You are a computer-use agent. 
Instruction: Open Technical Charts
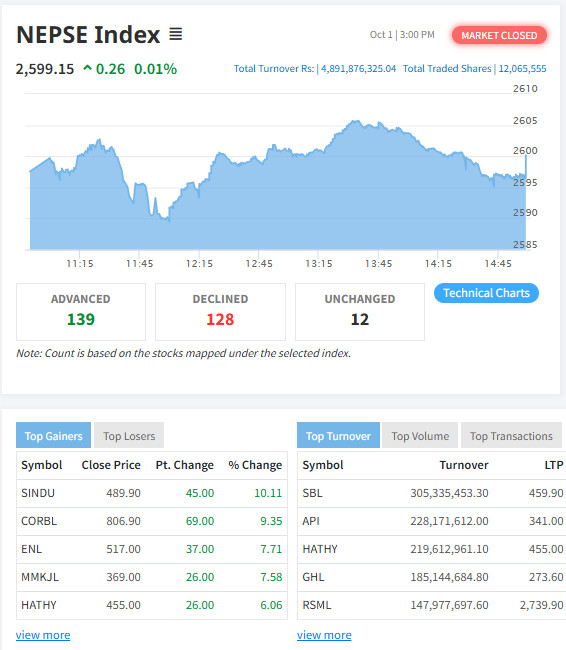tap(486, 293)
